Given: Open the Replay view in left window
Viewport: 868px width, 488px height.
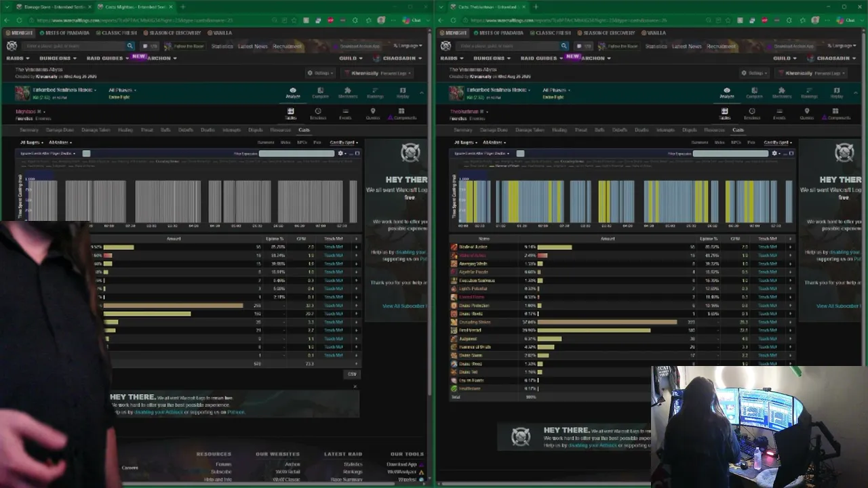Looking at the screenshot, I should pyautogui.click(x=403, y=93).
